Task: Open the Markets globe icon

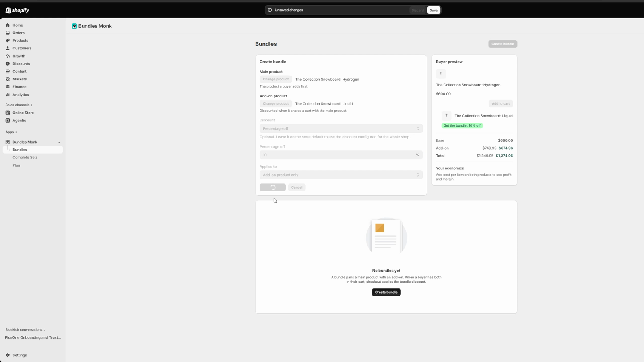Action: 8,79
